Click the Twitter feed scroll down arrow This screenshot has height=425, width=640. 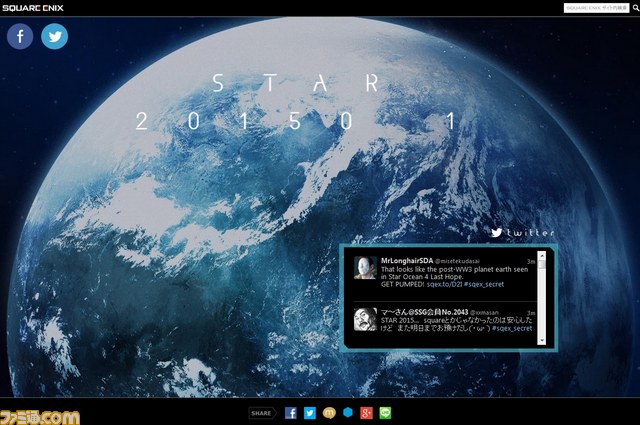542,340
